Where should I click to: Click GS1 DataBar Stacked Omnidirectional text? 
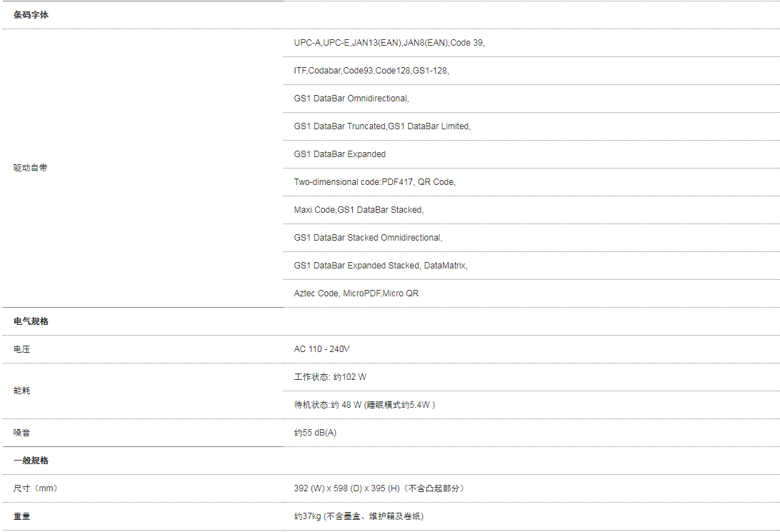(x=368, y=238)
